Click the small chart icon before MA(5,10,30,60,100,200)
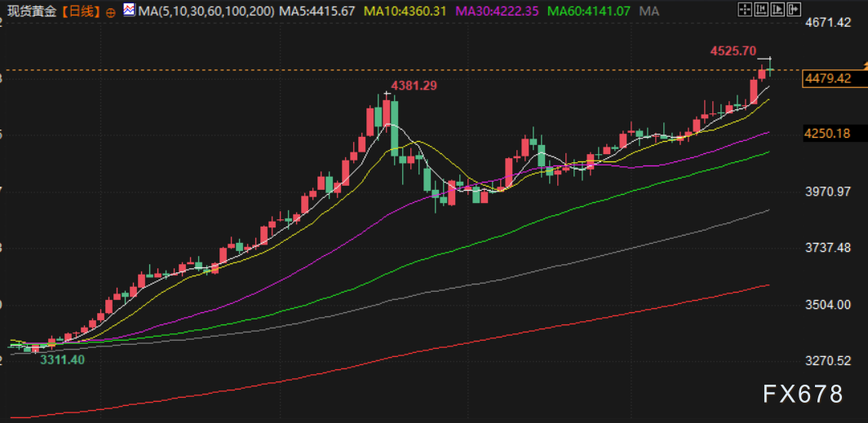 pos(129,11)
